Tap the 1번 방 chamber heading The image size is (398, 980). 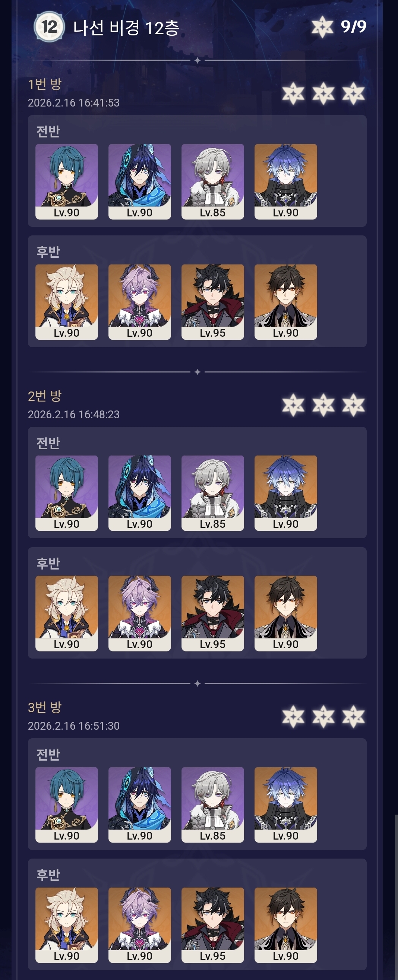(x=44, y=84)
